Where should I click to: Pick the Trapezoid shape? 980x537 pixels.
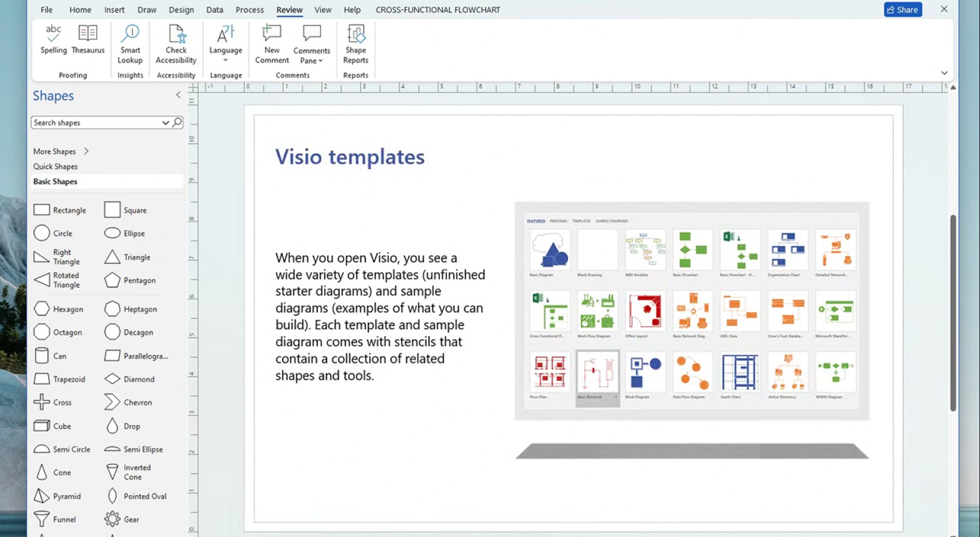tap(59, 379)
